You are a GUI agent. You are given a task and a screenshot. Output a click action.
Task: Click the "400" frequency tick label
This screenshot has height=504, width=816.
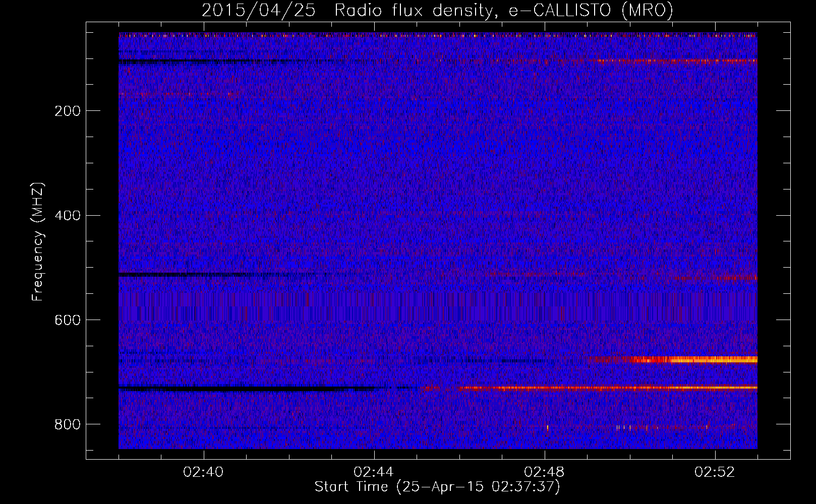click(68, 216)
